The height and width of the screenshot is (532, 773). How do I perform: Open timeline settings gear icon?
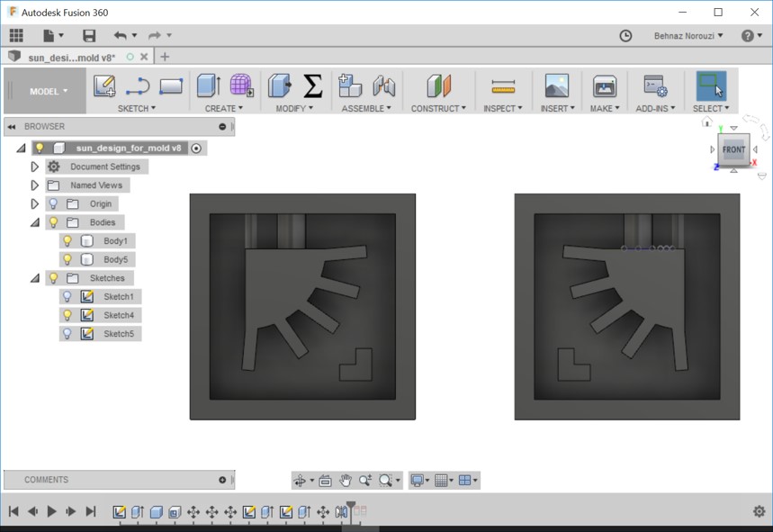[760, 511]
